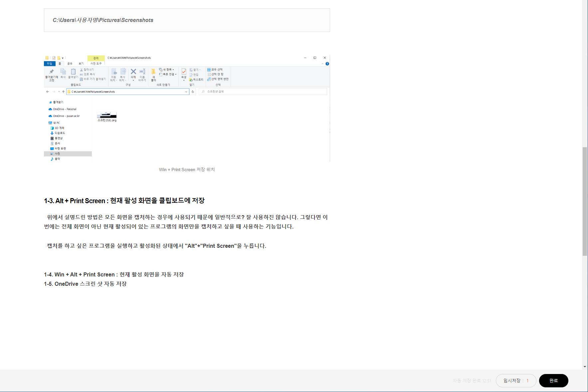588x392 pixels.
Task: Click the heading "1-3. Alt + Print Screen"
Action: click(x=124, y=200)
